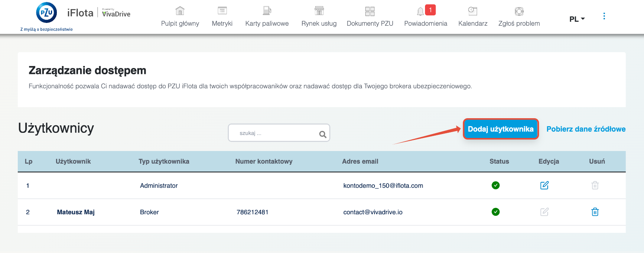Screen dimensions: 644x253
Task: Open the Kalendarz icon
Action: [x=473, y=11]
